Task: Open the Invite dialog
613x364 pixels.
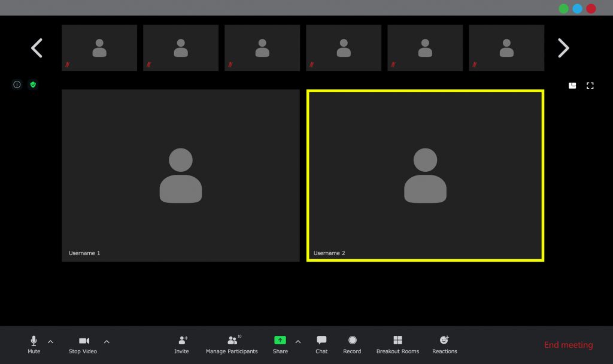Action: [x=181, y=344]
